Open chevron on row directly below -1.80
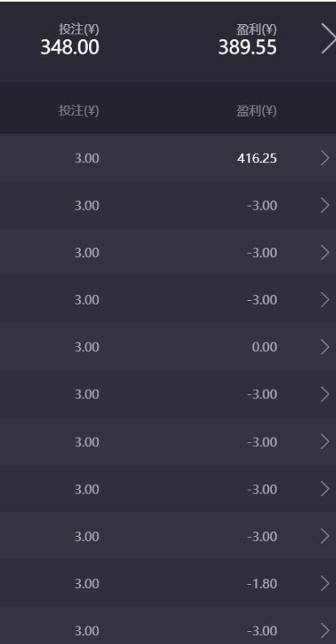The height and width of the screenshot is (644, 336). coord(325,630)
